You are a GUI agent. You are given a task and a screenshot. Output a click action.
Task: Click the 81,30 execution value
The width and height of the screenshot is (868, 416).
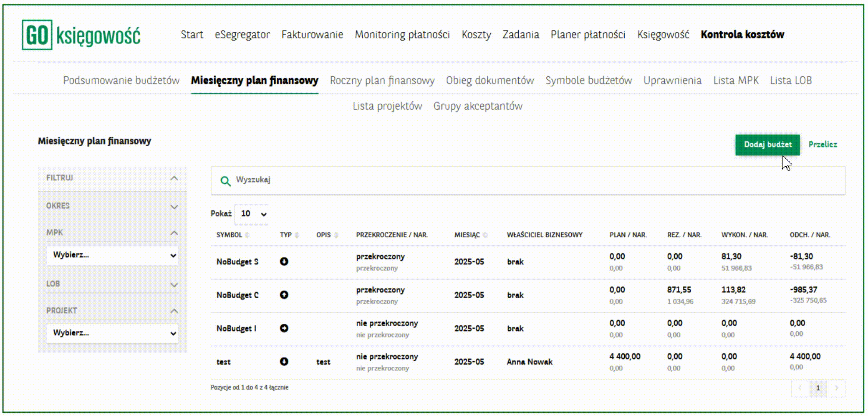coord(732,256)
